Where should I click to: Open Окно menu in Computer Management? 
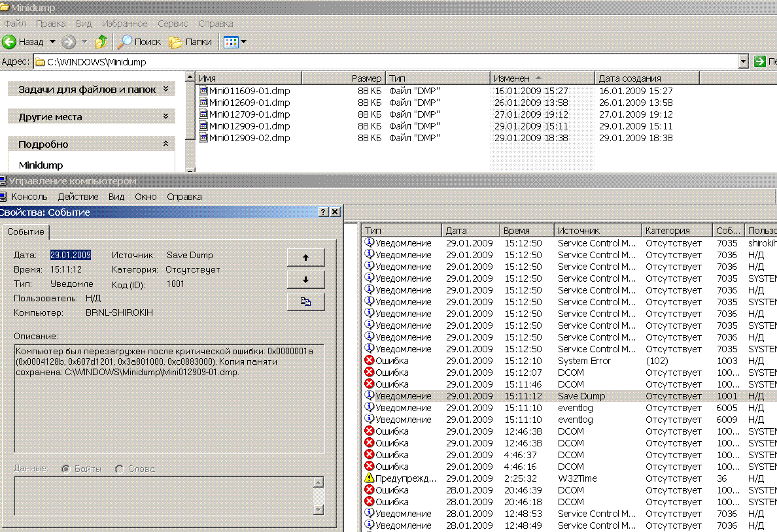tap(146, 197)
